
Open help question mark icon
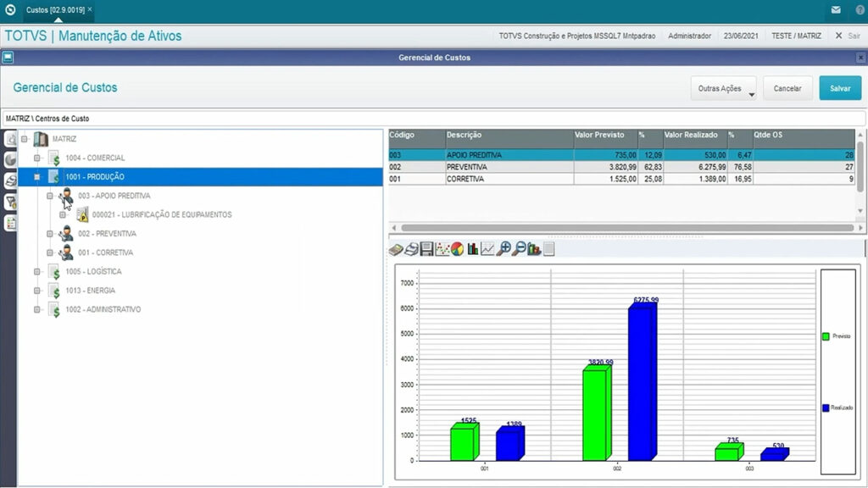(x=860, y=9)
